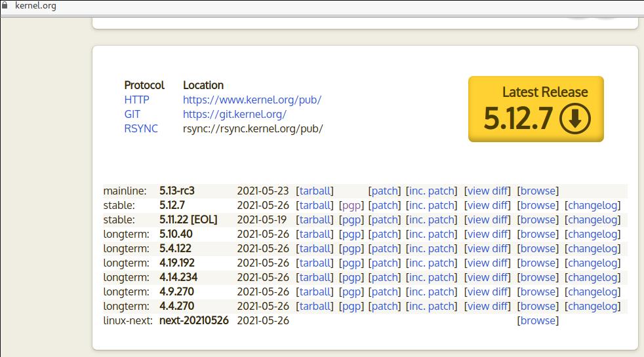Image resolution: width=644 pixels, height=357 pixels.
Task: Click the lock icon beside kernel.org
Action: click(x=5, y=5)
